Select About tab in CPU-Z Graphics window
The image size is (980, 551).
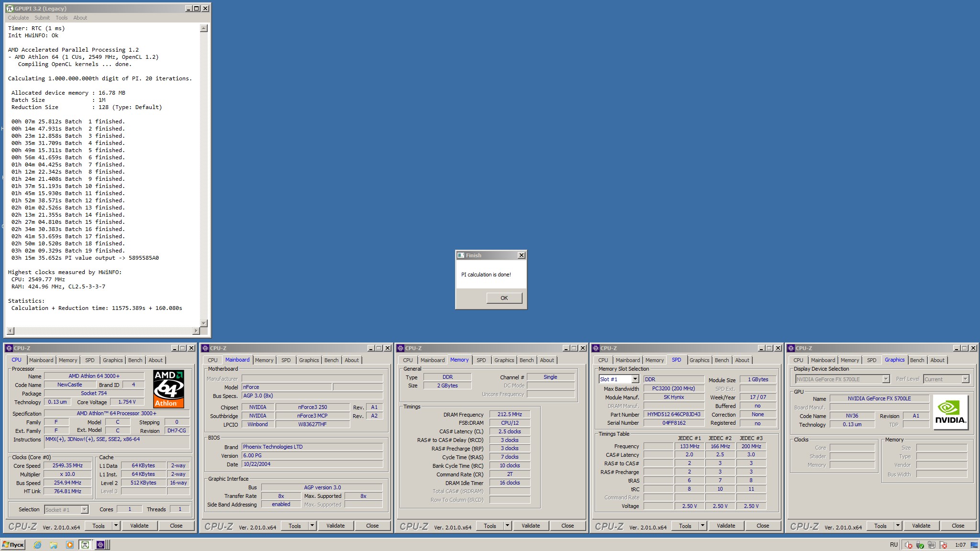(937, 360)
